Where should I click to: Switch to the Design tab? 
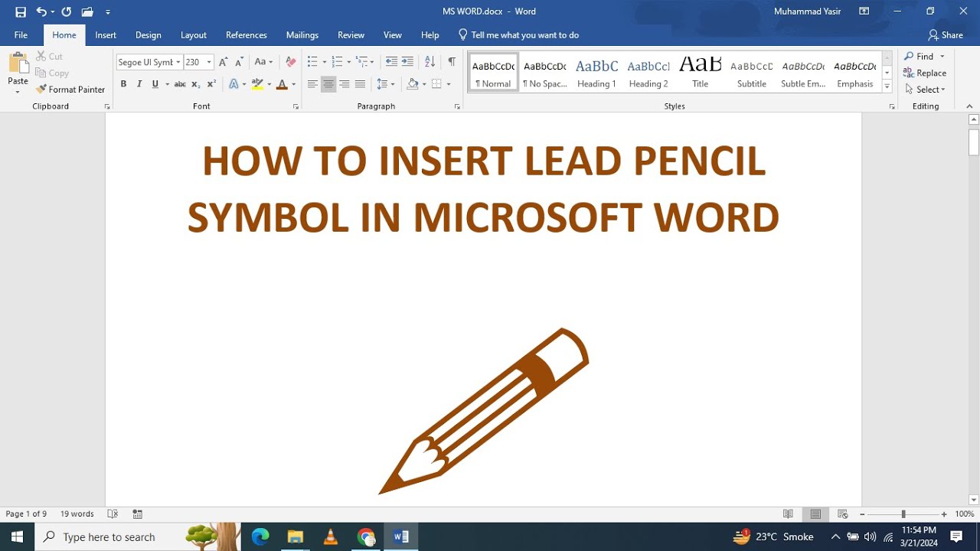(x=149, y=35)
